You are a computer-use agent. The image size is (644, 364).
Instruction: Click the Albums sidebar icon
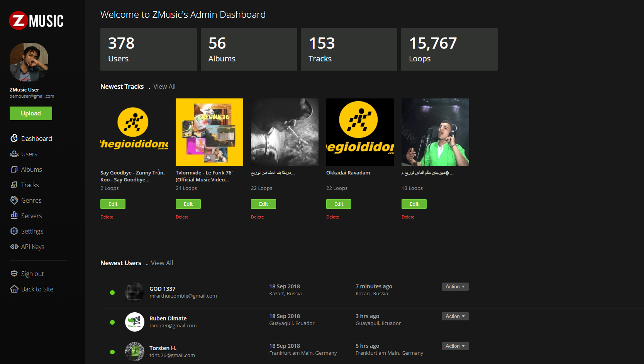(x=14, y=169)
